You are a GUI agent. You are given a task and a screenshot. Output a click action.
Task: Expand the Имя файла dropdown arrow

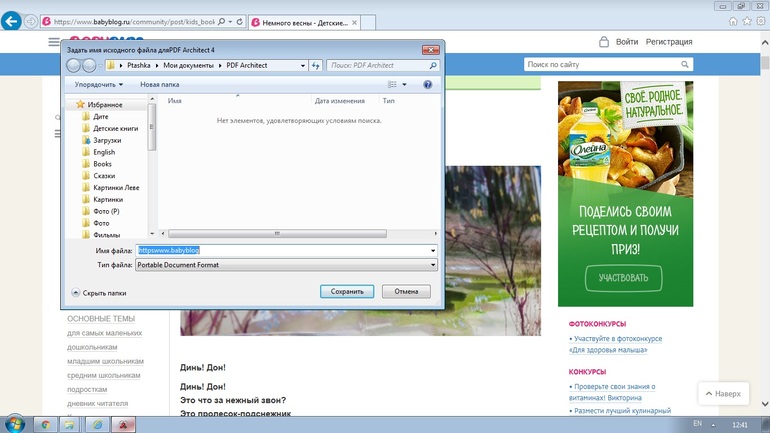click(432, 250)
